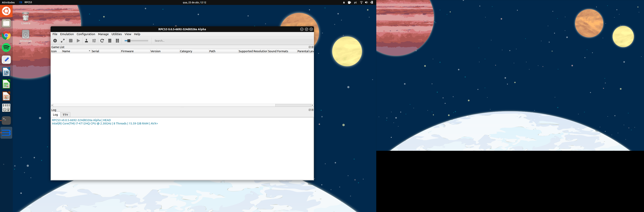Toggle fullscreen with the arrows icon
This screenshot has width=644, height=212.
(x=63, y=41)
